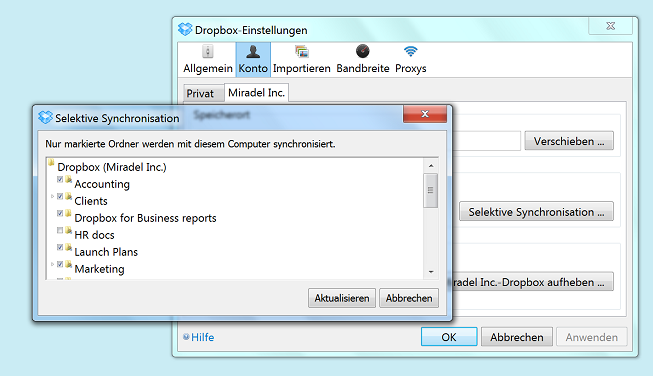The image size is (653, 376).
Task: Click the folder list scrollbar thumb
Action: click(431, 190)
